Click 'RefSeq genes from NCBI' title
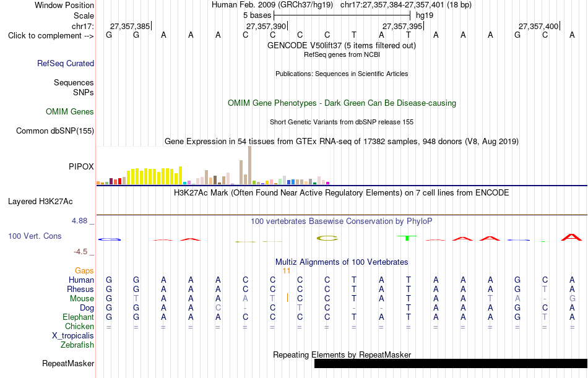This screenshot has width=588, height=378. 342,54
